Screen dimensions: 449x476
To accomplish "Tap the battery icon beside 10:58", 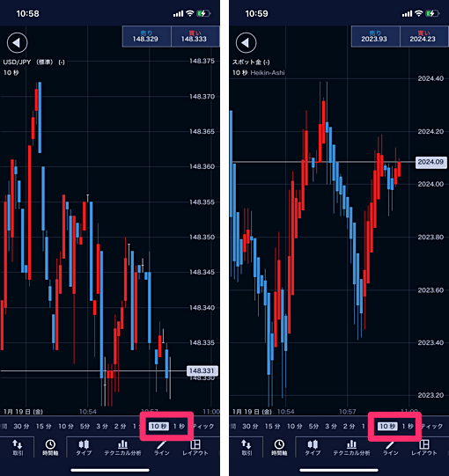I will [x=203, y=13].
